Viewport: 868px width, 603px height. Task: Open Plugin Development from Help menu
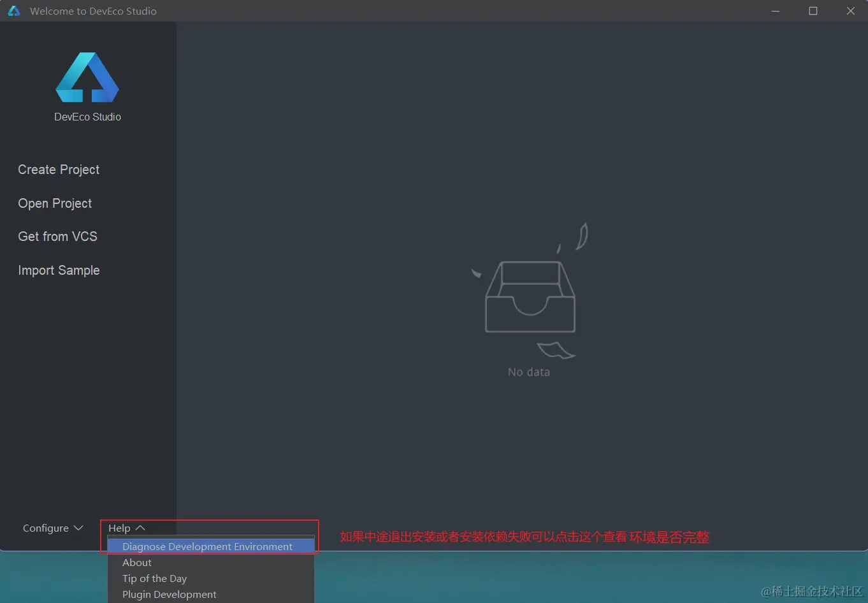211,594
